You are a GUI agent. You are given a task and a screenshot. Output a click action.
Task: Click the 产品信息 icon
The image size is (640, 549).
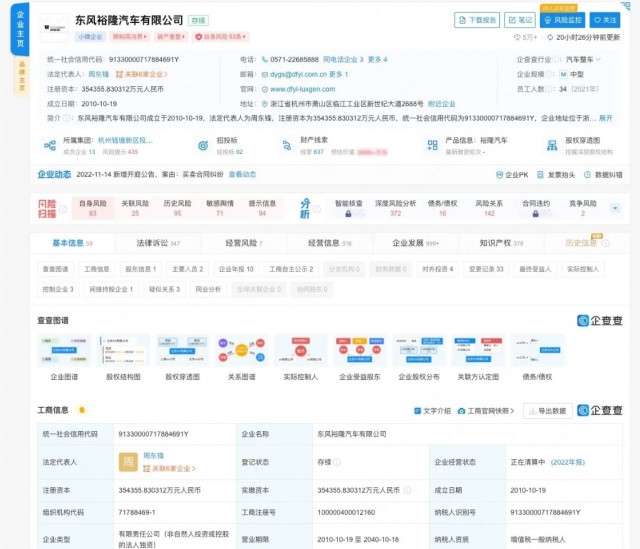(432, 145)
